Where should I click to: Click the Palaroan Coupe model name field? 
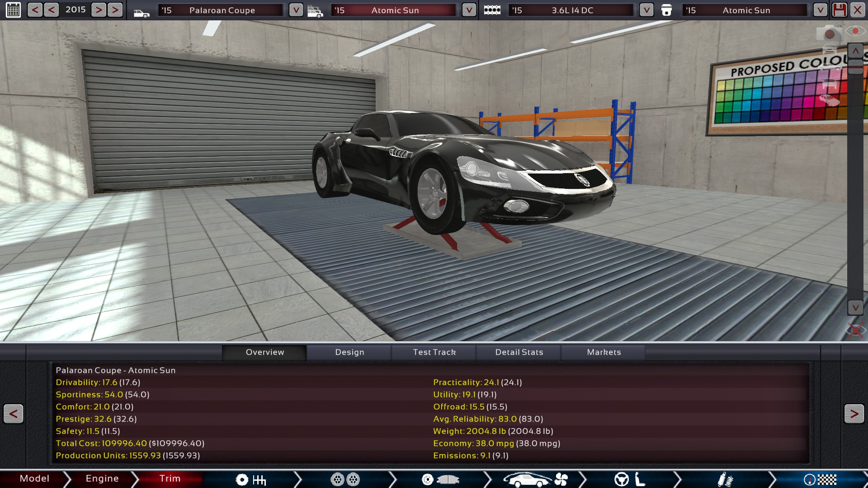[x=221, y=10]
